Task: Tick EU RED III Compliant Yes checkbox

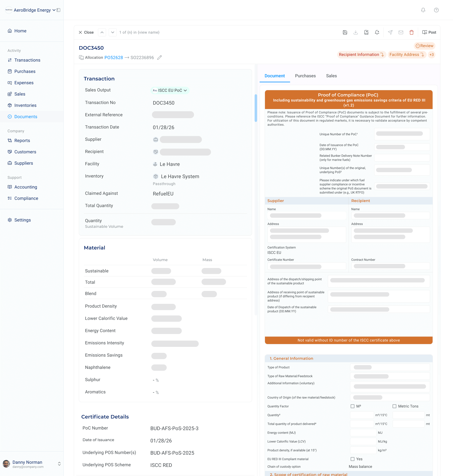Action: pyautogui.click(x=353, y=459)
